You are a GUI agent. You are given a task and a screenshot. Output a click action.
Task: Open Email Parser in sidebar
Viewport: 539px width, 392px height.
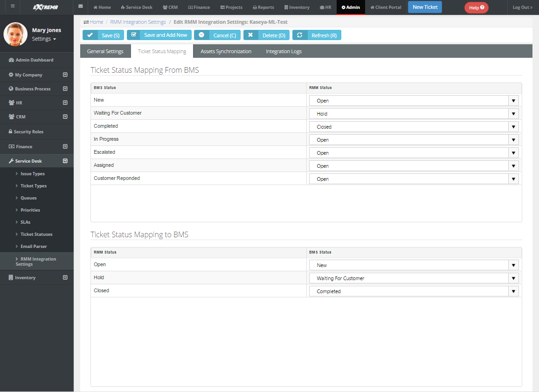34,246
